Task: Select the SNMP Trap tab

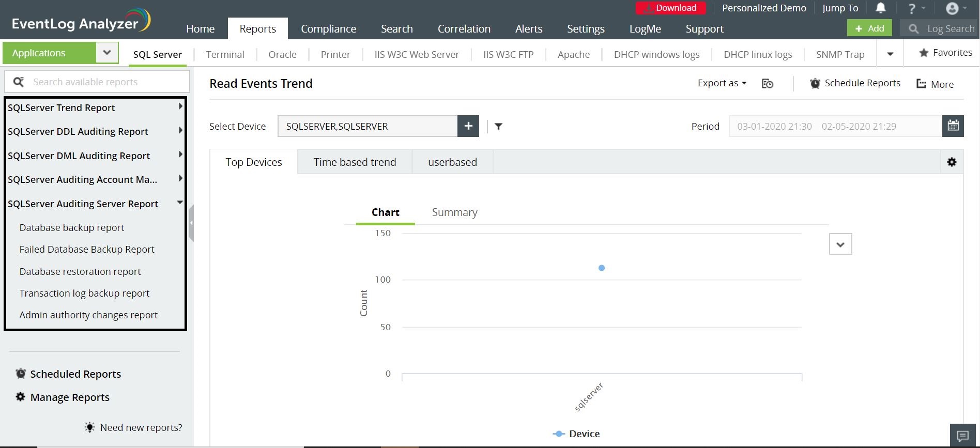Action: (840, 54)
